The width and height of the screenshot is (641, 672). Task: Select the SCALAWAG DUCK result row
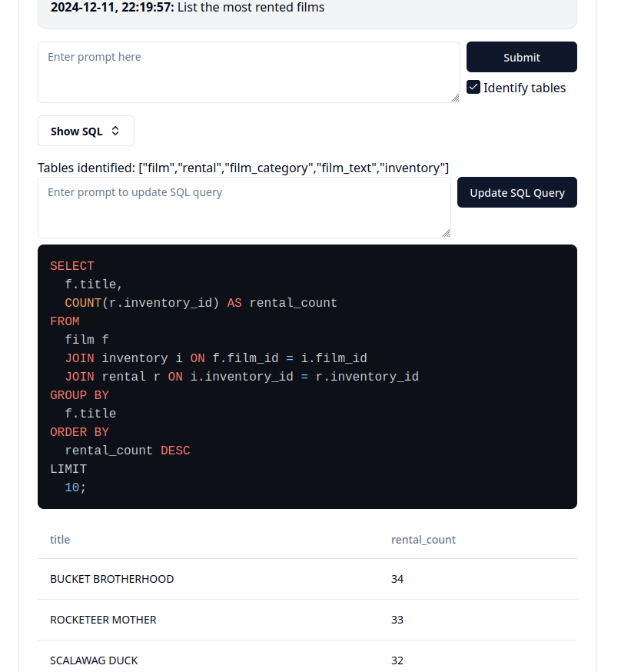[93, 660]
